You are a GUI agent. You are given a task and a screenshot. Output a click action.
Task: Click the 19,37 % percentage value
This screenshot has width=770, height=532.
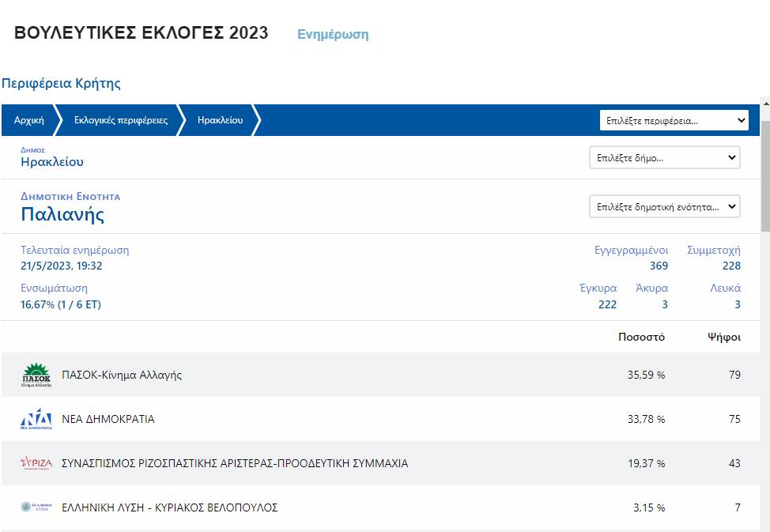(646, 463)
